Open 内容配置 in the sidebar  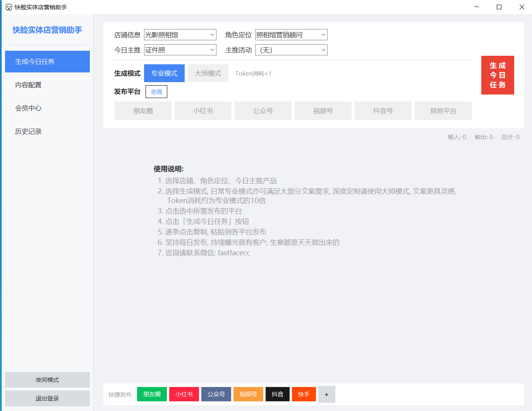47,85
